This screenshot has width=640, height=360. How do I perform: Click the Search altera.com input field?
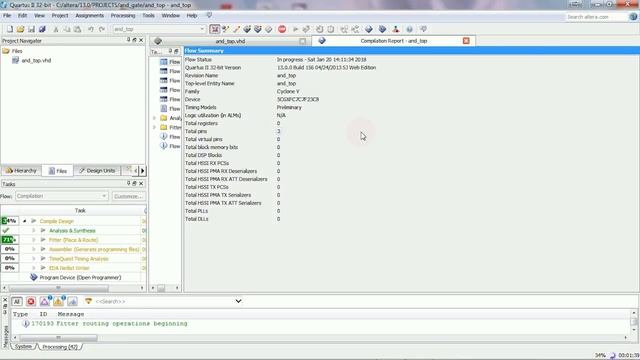click(596, 17)
